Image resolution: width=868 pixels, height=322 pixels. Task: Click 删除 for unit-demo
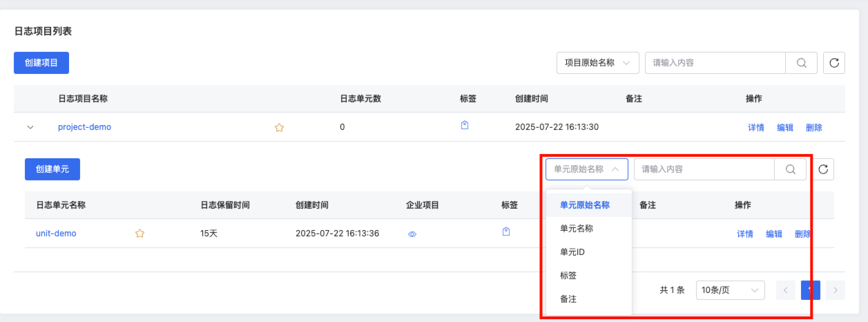[803, 234]
